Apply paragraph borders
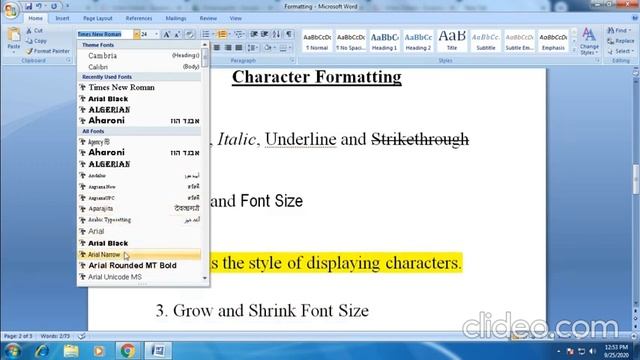The image size is (640, 360). click(284, 48)
